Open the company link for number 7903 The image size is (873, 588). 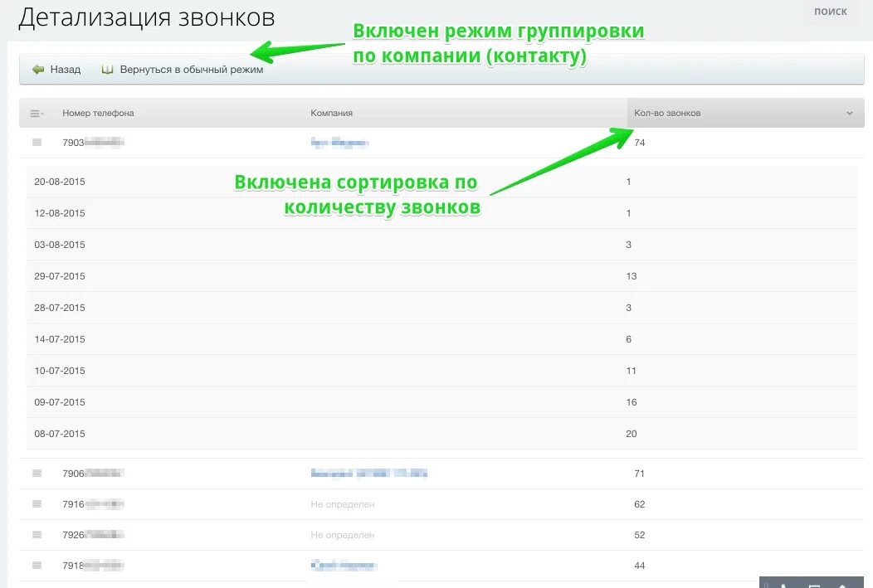339,143
